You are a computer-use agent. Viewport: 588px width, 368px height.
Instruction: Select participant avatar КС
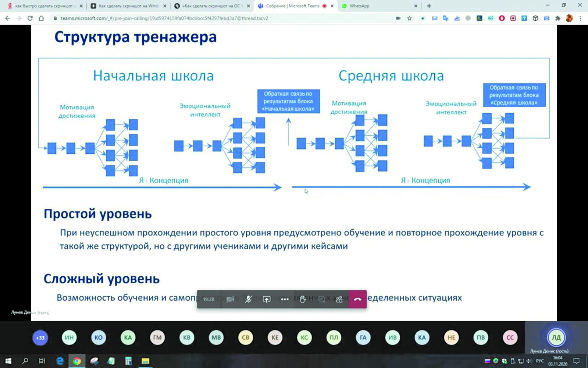[x=304, y=337]
